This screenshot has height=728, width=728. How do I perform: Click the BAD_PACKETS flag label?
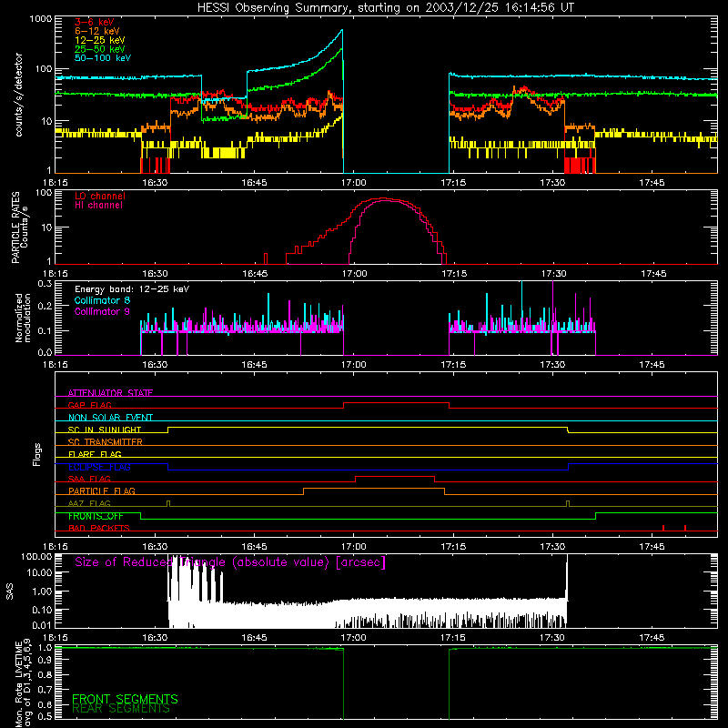point(99,528)
